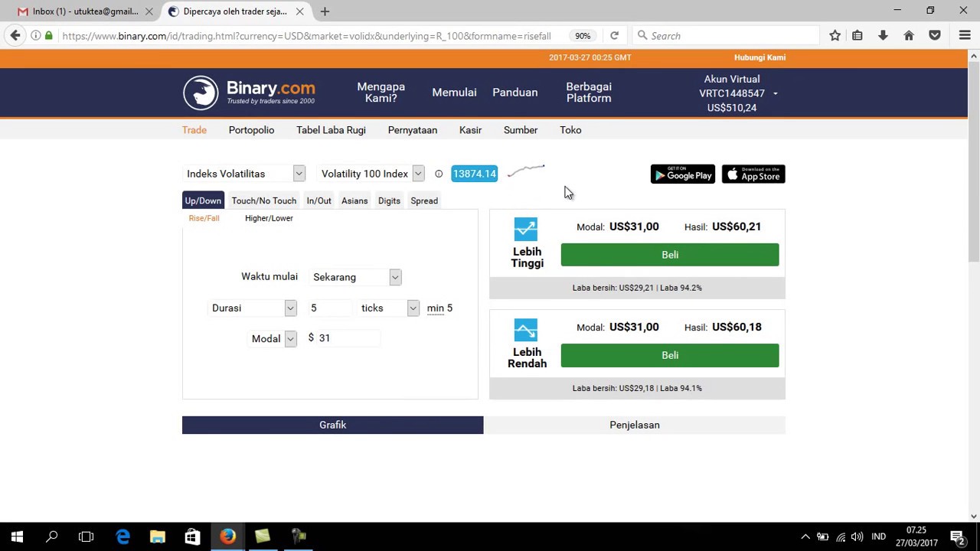Image resolution: width=980 pixels, height=551 pixels.
Task: Close the Gmail Inbox tab
Action: point(149,11)
